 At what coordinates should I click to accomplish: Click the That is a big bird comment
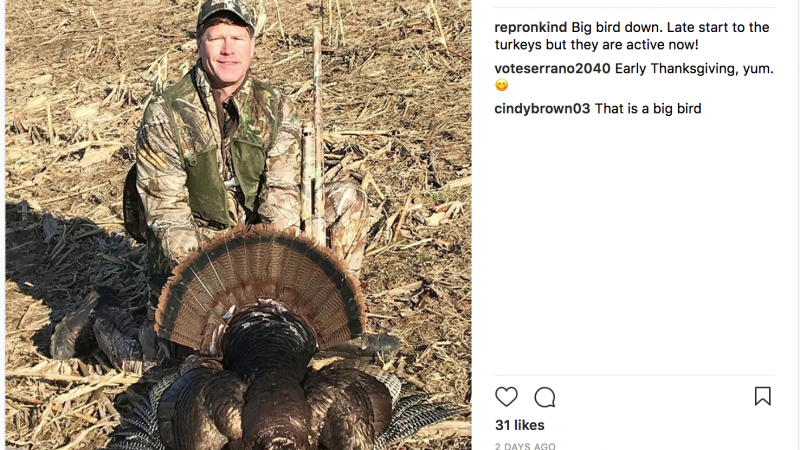[648, 109]
